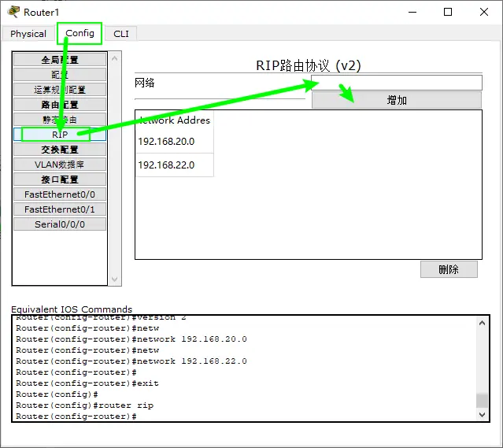Open the Config tab
Viewport: 503px width, 448px height.
[x=80, y=33]
